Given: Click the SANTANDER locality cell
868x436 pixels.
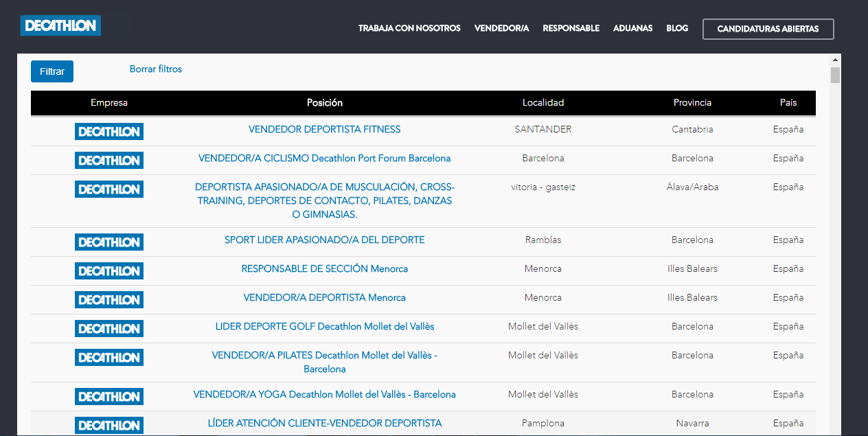Looking at the screenshot, I should [x=543, y=130].
